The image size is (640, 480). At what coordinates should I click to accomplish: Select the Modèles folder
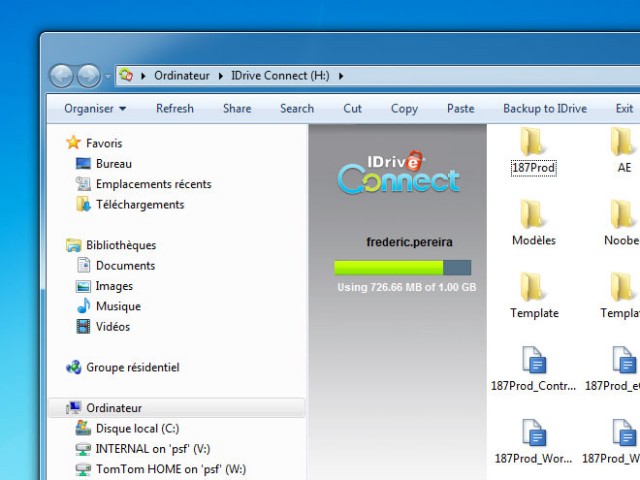coord(534,223)
